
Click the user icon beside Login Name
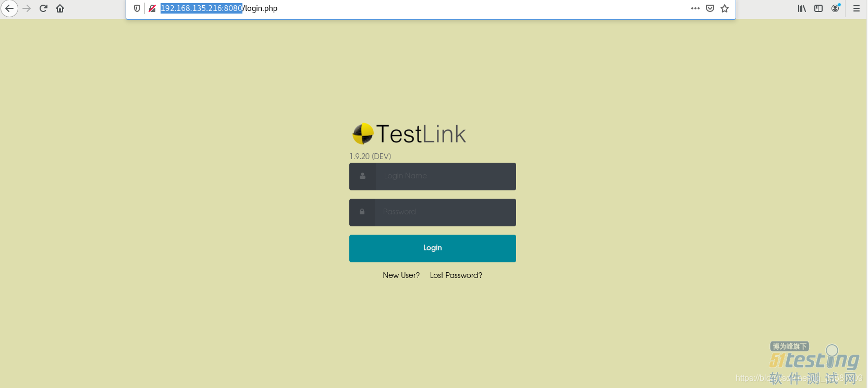pyautogui.click(x=362, y=176)
